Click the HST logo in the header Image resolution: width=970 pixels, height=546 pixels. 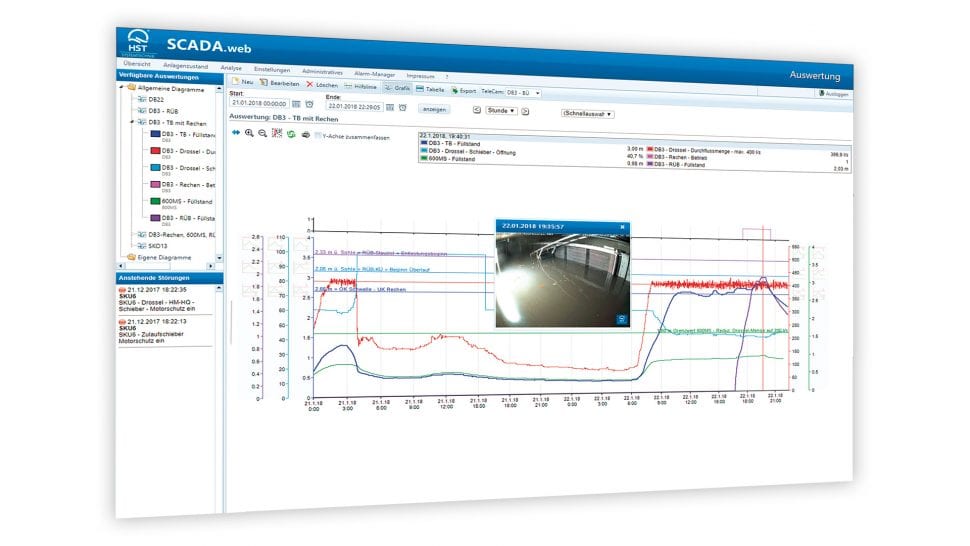point(137,41)
